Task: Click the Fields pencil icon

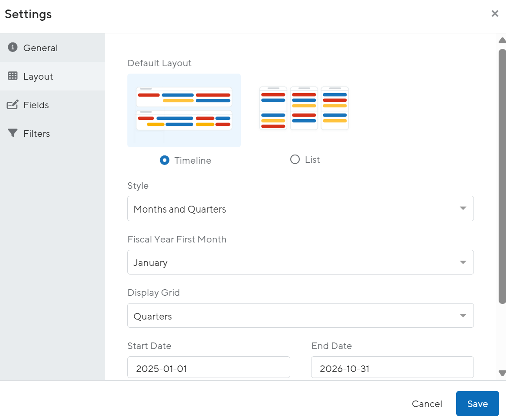Action: point(13,105)
